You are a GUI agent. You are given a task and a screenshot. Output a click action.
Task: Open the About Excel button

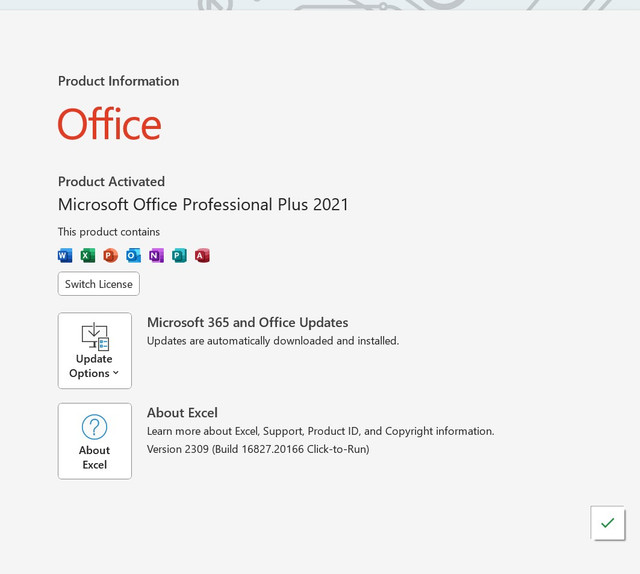pyautogui.click(x=95, y=441)
